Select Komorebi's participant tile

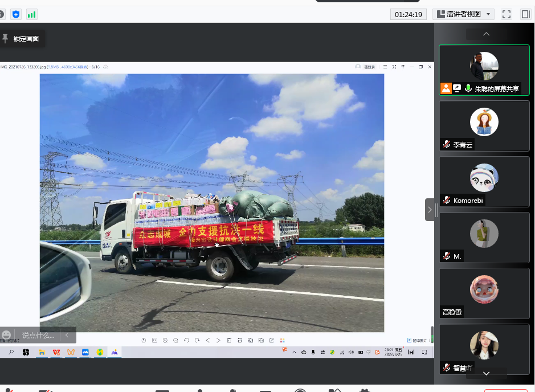[484, 182]
